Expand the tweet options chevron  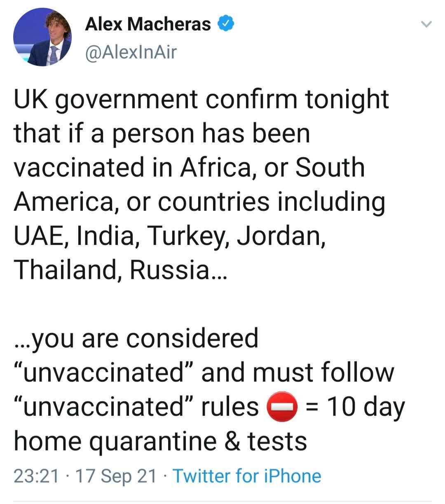pyautogui.click(x=426, y=25)
